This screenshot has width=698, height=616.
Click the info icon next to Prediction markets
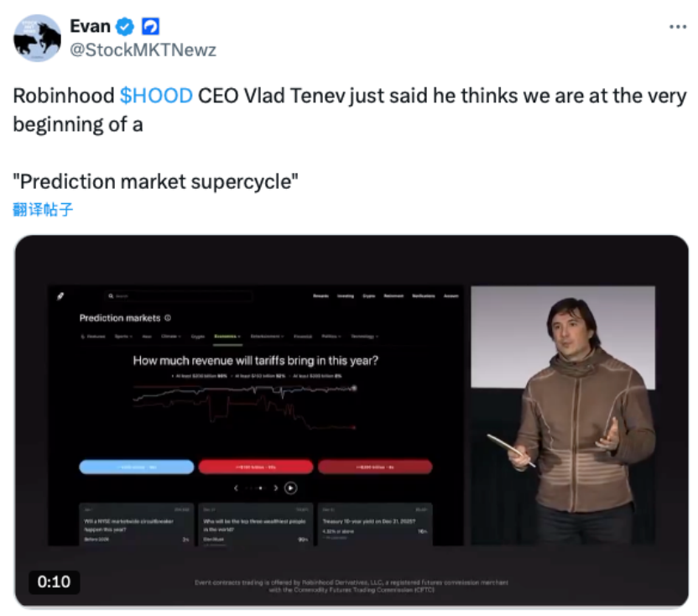click(168, 318)
